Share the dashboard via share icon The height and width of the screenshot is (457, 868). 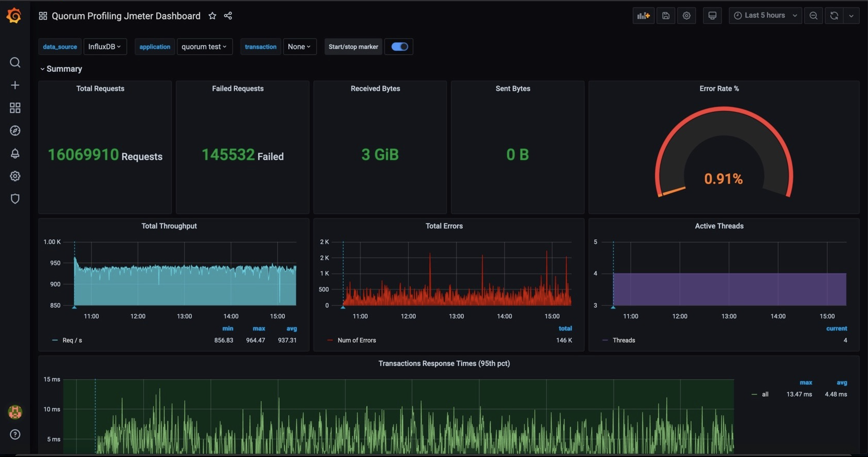(228, 16)
